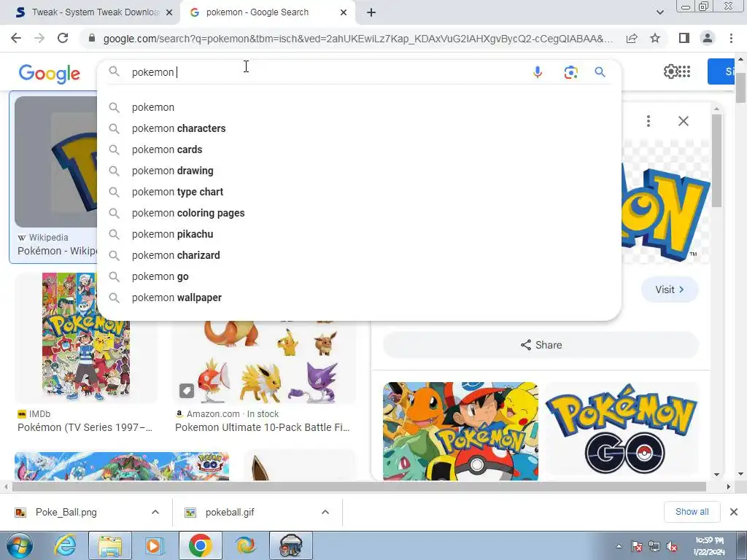Click the voice search microphone icon
This screenshot has width=747, height=560.
538,72
